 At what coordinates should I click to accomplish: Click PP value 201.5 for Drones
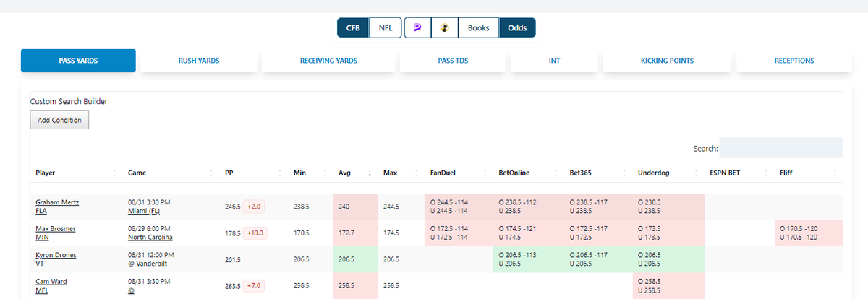tap(234, 259)
